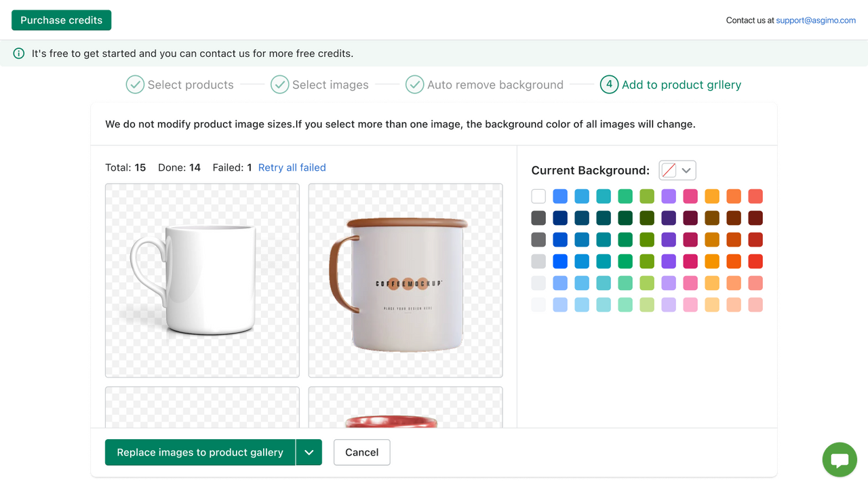Pick the palest pink swatch in bottom row
The height and width of the screenshot is (488, 868).
[x=690, y=305]
